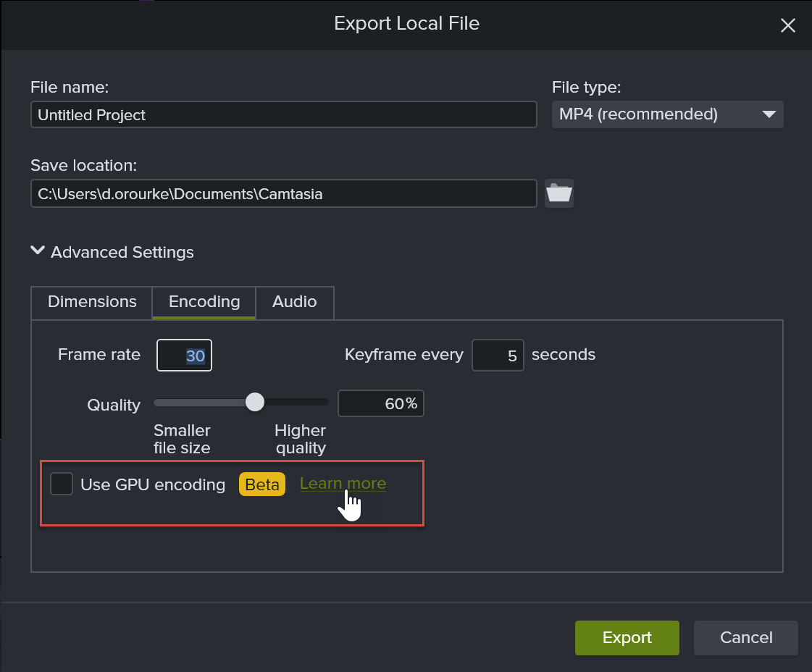Click the 60% quality value box
This screenshot has height=672, width=812.
380,403
